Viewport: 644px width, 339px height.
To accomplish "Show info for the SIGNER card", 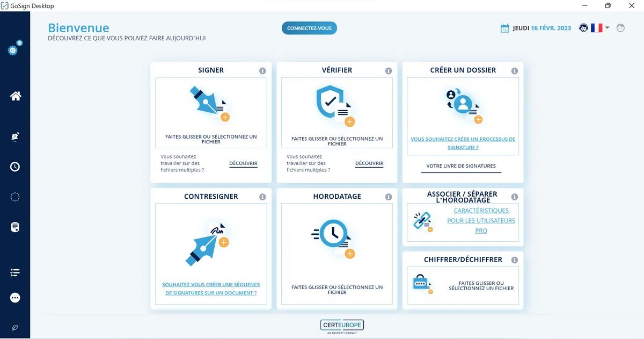I will pos(262,71).
